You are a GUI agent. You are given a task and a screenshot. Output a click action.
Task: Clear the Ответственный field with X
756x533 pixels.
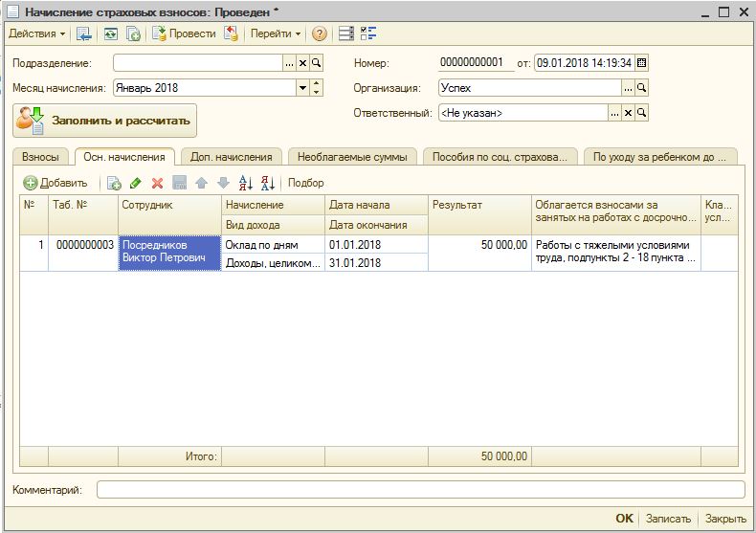coord(629,113)
